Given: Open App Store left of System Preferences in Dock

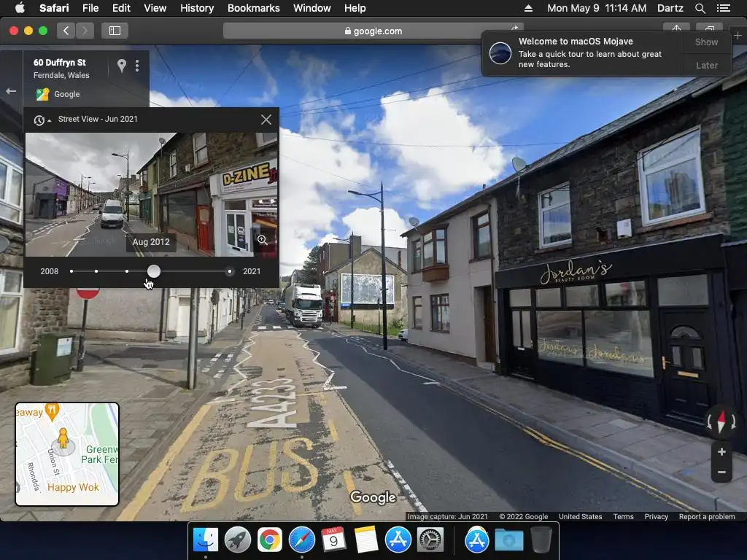Looking at the screenshot, I should coord(398,540).
